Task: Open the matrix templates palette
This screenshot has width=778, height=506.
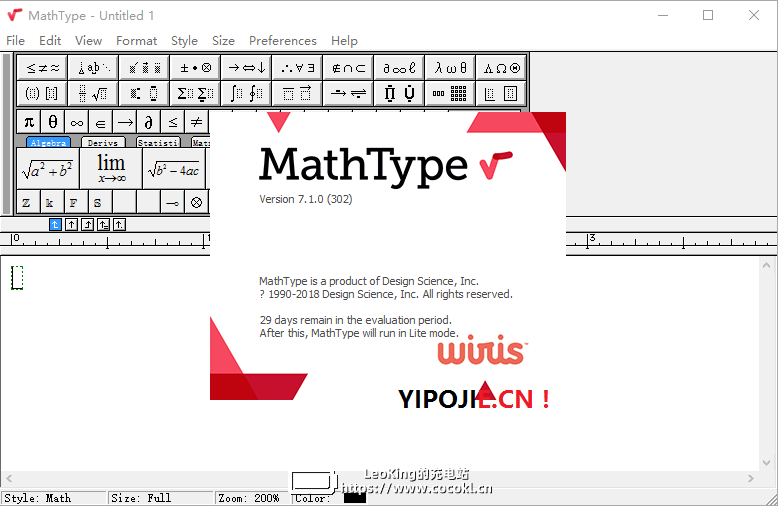Action: pyautogui.click(x=451, y=93)
